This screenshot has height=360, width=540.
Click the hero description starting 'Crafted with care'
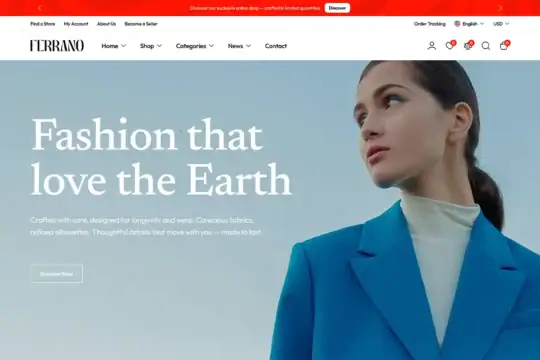(146, 226)
